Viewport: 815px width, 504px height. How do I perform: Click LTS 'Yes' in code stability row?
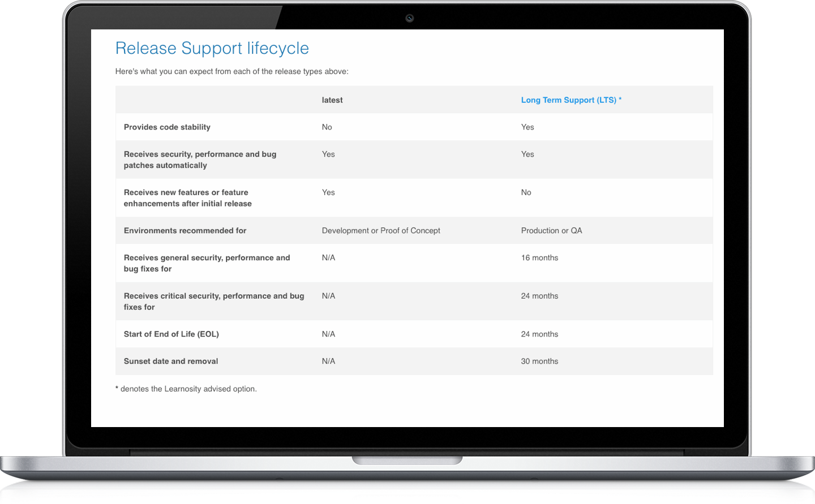tap(527, 127)
